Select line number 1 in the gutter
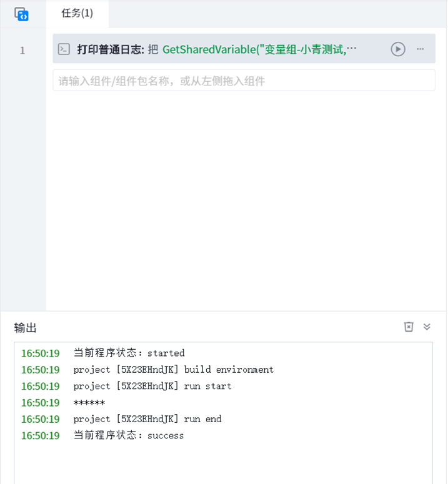The image size is (448, 484). click(x=22, y=50)
